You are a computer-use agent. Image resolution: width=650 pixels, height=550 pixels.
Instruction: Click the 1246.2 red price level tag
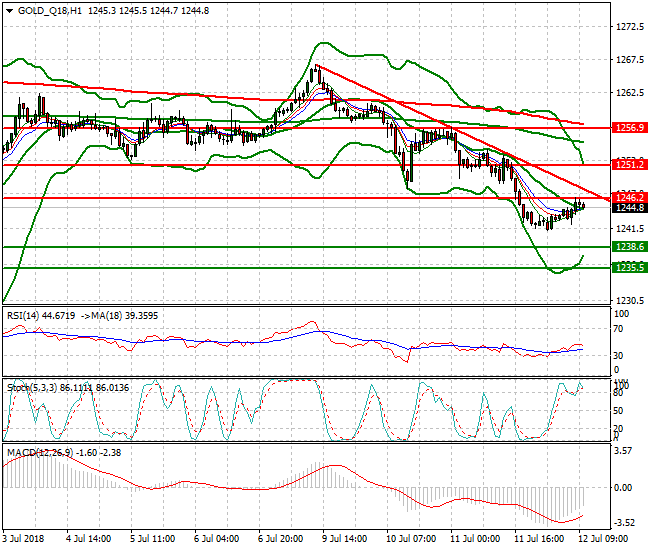tap(628, 198)
